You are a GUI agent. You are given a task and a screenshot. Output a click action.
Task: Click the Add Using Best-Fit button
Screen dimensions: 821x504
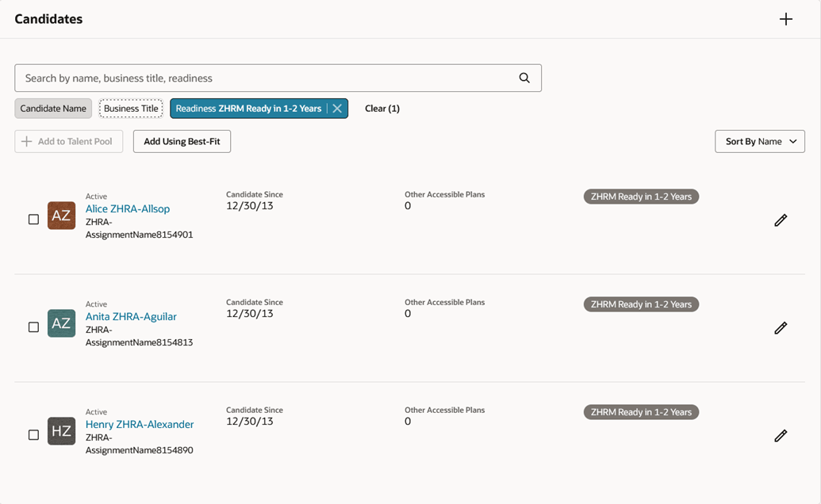click(x=182, y=141)
